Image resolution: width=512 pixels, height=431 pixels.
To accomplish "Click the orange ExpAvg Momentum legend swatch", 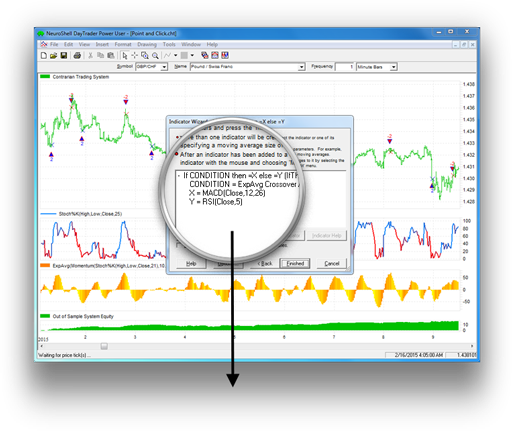I will 45,266.
